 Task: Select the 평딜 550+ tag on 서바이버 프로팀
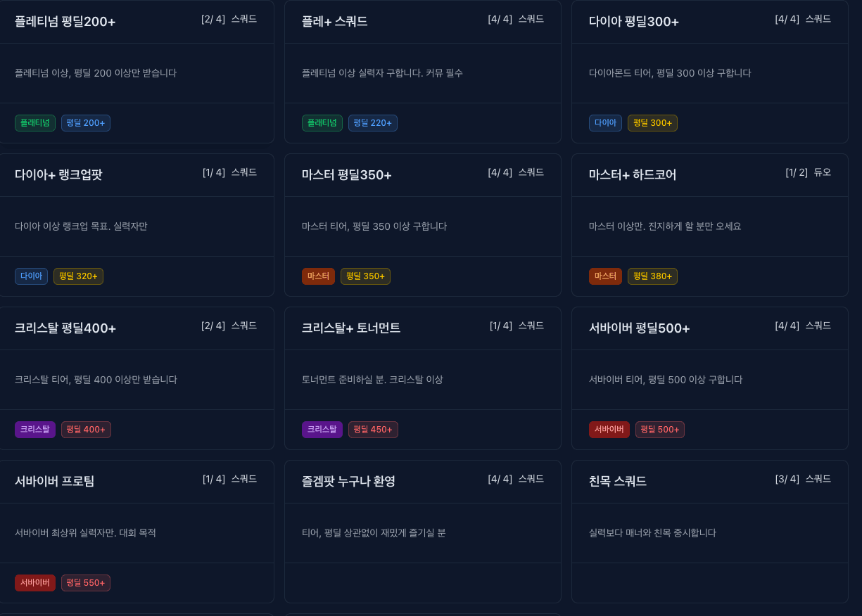click(x=85, y=582)
